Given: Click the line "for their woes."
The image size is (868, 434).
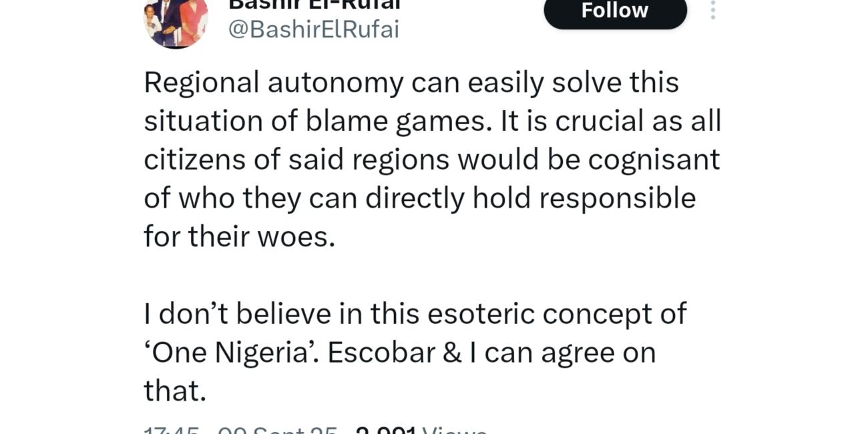Looking at the screenshot, I should [x=239, y=237].
